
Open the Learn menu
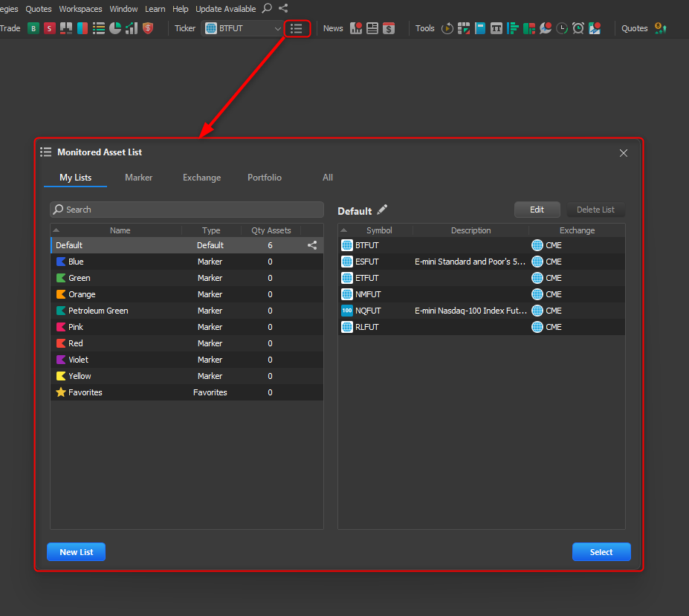click(x=155, y=9)
